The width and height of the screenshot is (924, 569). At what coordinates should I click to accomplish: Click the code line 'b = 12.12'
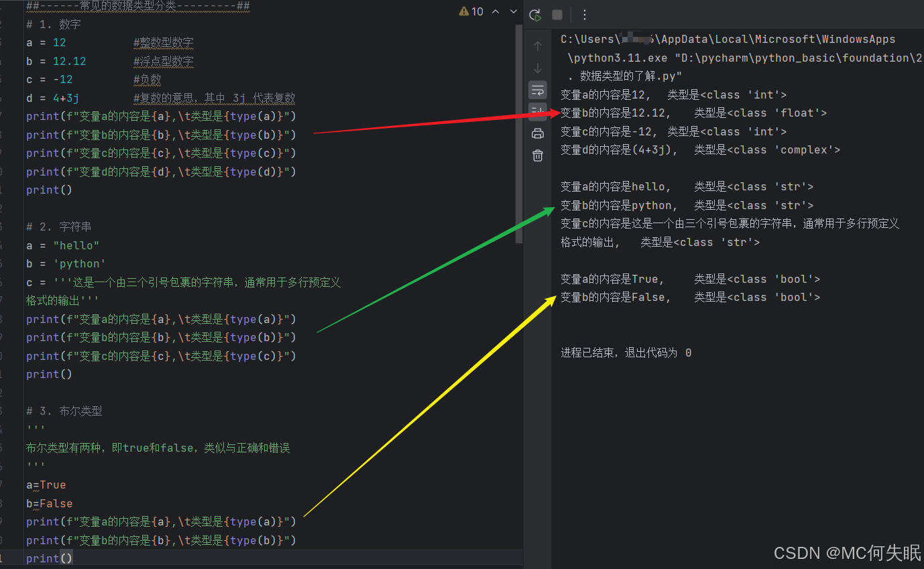click(56, 62)
